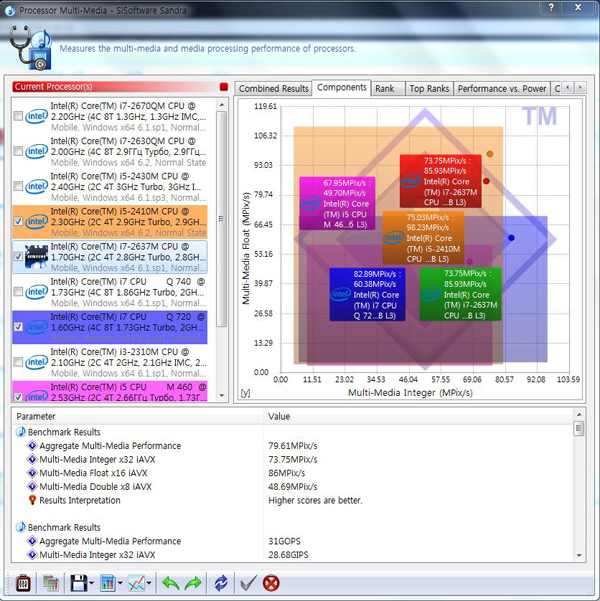Click the diamond icon beside Multi-Media Integer 73.75MPix/s

click(33, 459)
